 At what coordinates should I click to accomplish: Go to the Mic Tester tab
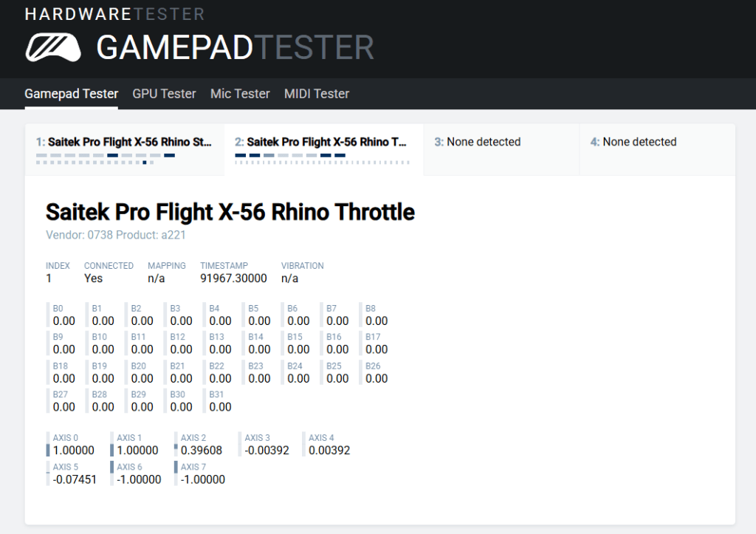pyautogui.click(x=240, y=94)
